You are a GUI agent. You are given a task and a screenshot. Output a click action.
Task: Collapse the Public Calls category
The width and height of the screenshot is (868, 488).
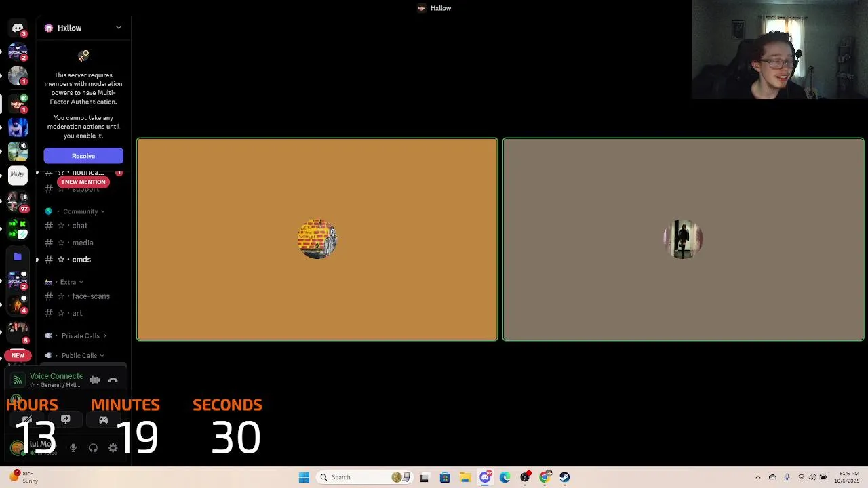(x=79, y=355)
